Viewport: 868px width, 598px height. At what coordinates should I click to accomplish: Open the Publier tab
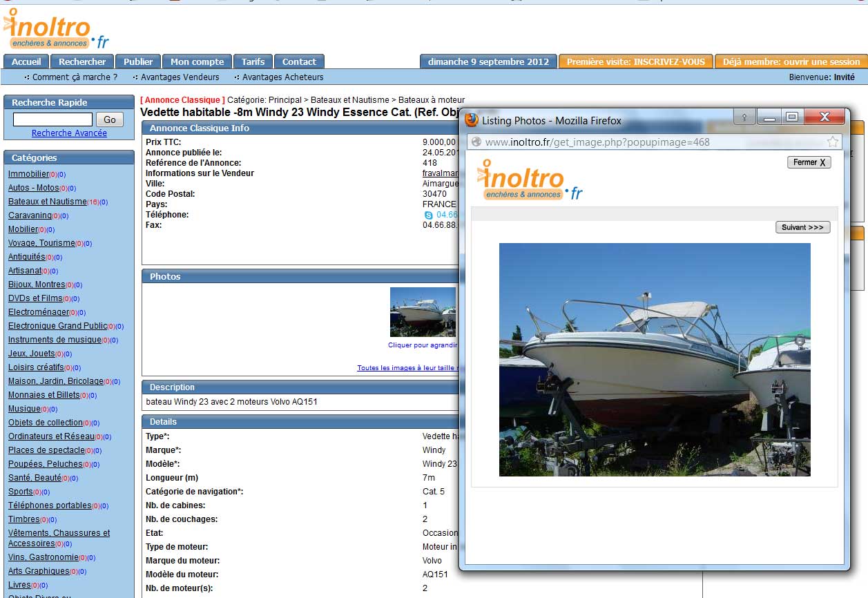[138, 61]
